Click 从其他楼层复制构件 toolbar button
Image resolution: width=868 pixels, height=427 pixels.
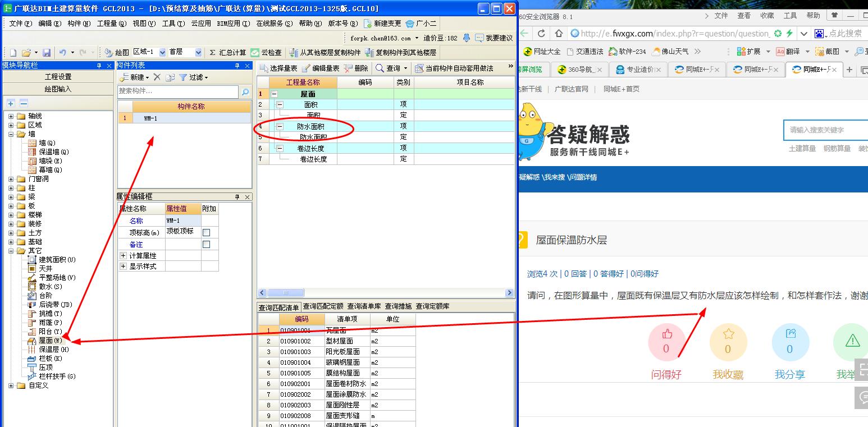pos(325,52)
